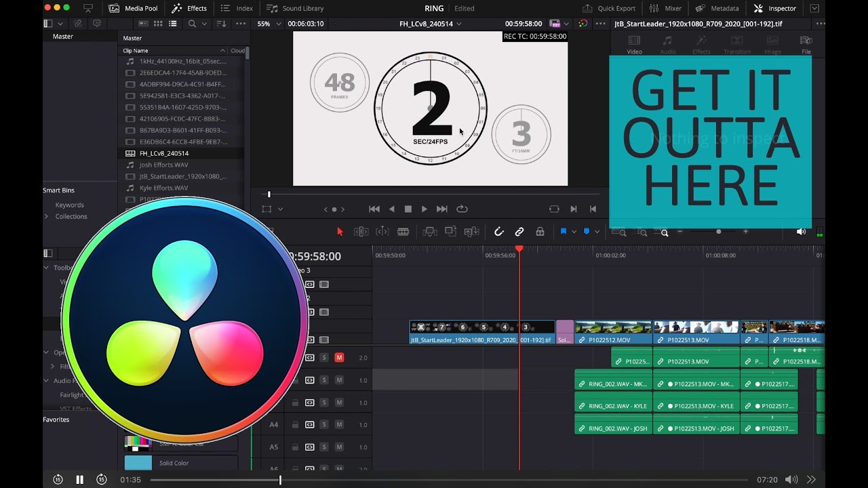Open the FH_LCv8_240514 timeline name dropdown
868x488 pixels.
(x=431, y=24)
